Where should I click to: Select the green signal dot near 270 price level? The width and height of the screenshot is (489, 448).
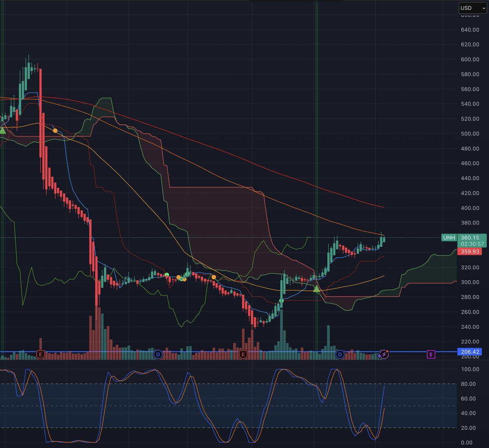pos(281,301)
